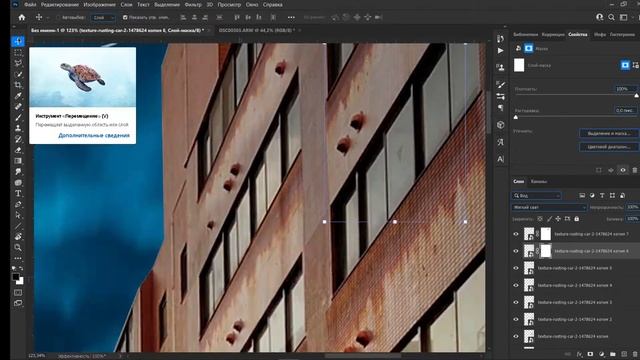The height and width of the screenshot is (360, 640).
Task: Hide layer 'копия 5' with eye icon
Action: [x=516, y=268]
